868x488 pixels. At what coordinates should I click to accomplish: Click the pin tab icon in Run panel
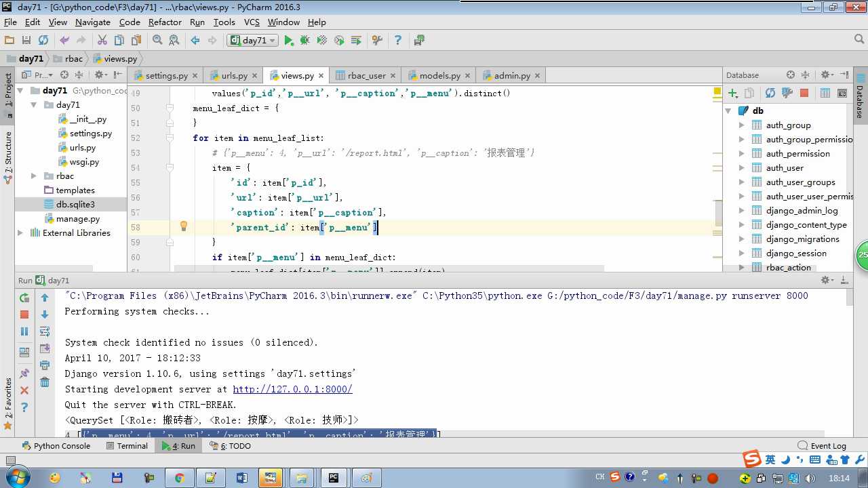pyautogui.click(x=24, y=373)
